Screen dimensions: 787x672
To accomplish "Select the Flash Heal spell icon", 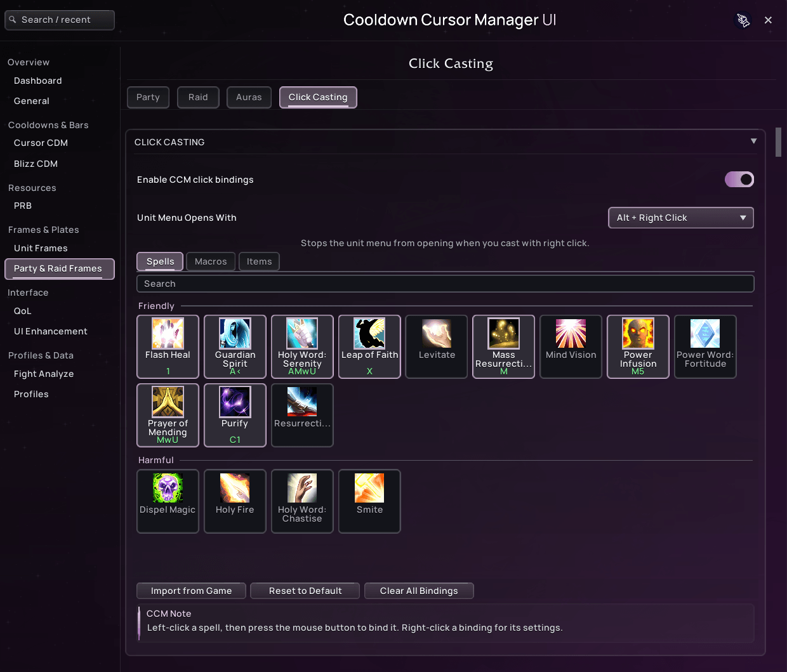I will (168, 334).
